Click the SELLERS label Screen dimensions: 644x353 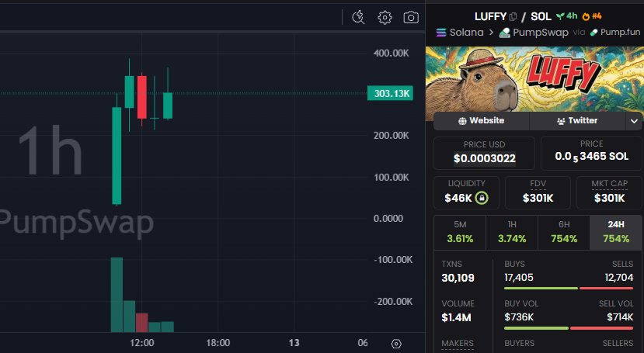[x=618, y=343]
